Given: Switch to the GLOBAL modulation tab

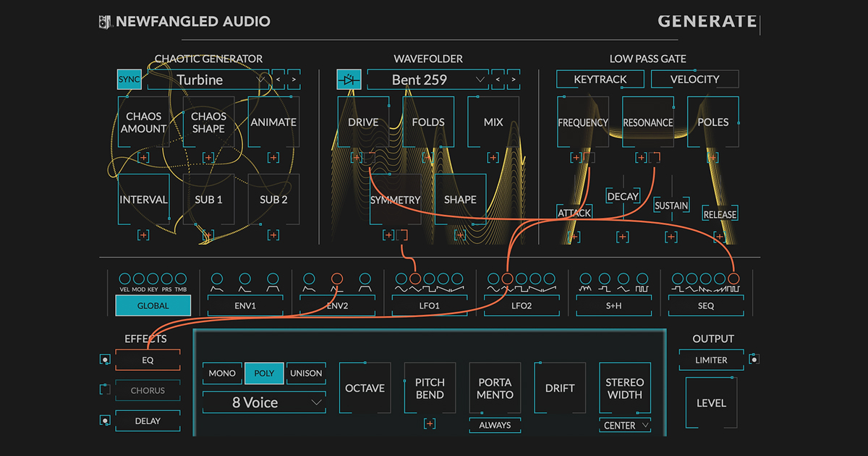Looking at the screenshot, I should coord(152,305).
